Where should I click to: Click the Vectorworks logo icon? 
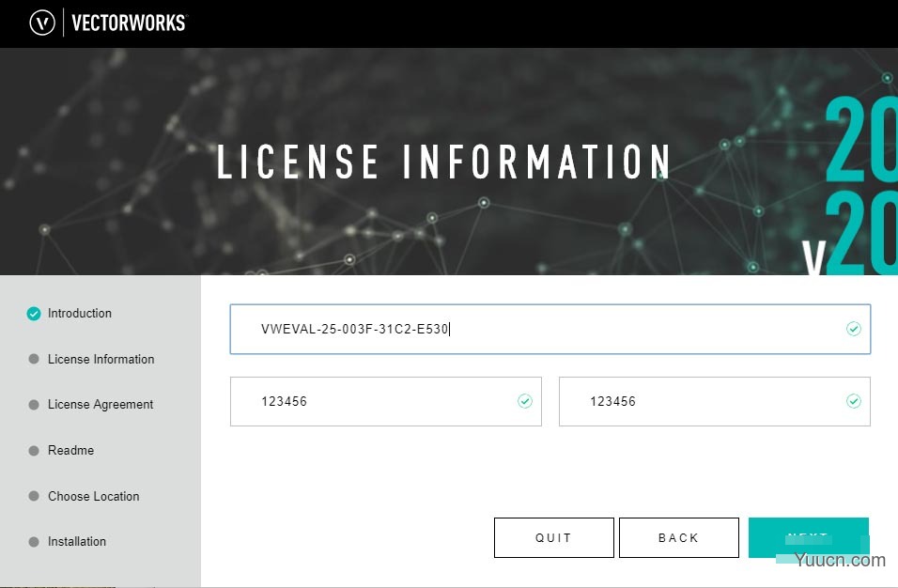42,23
